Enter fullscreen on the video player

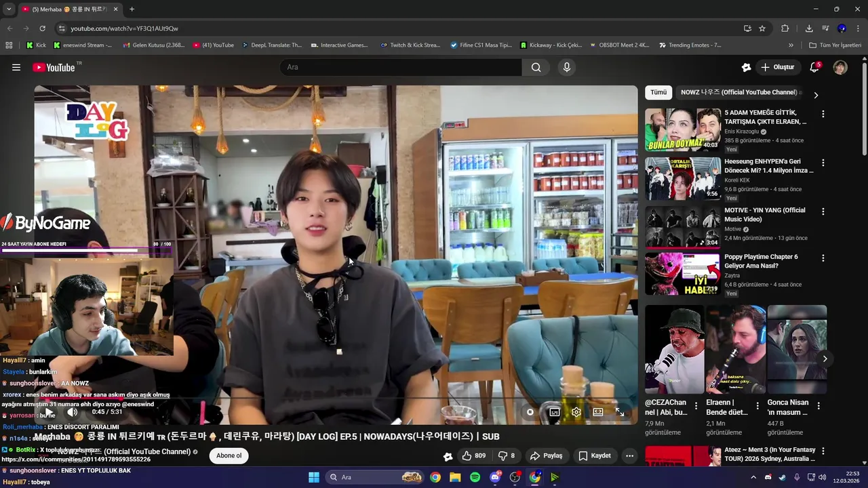619,412
